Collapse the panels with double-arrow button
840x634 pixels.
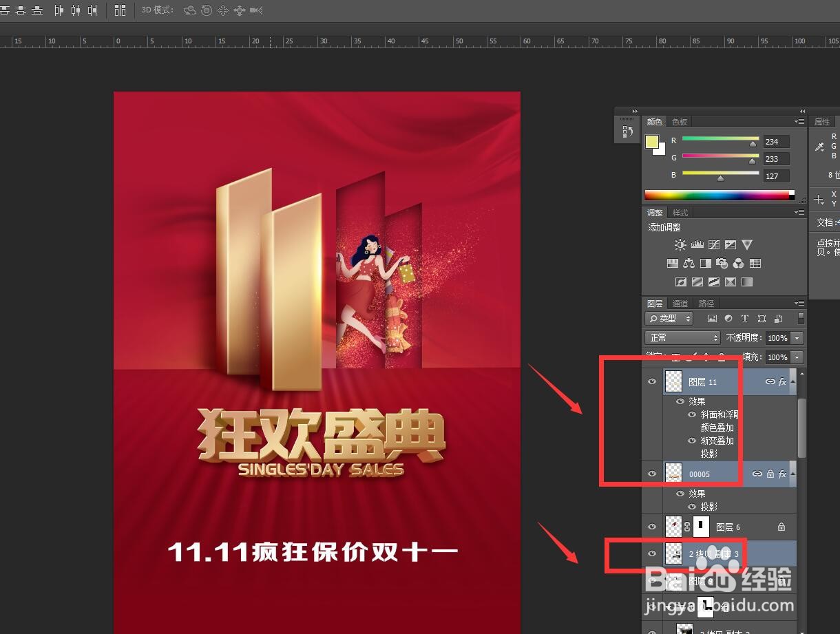coord(801,110)
